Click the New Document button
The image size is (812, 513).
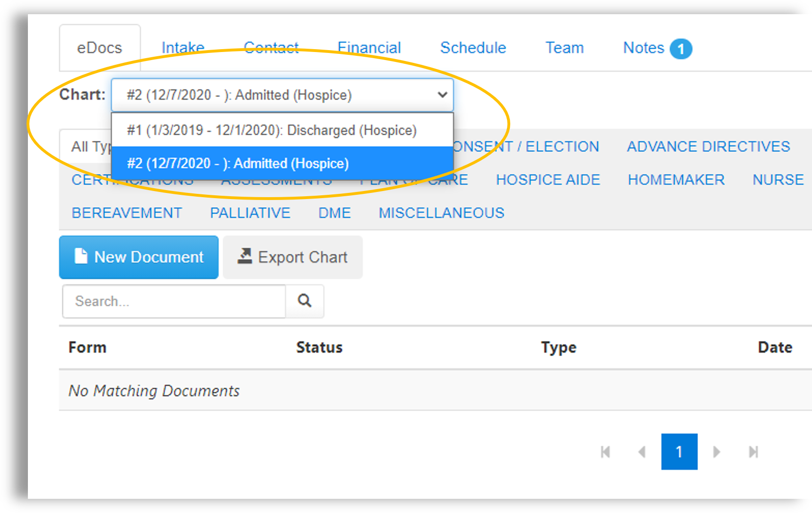[x=139, y=257]
